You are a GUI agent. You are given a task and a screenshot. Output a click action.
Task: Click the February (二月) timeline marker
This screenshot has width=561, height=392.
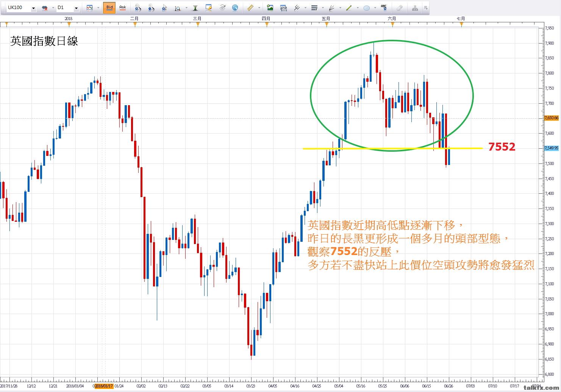tap(135, 24)
